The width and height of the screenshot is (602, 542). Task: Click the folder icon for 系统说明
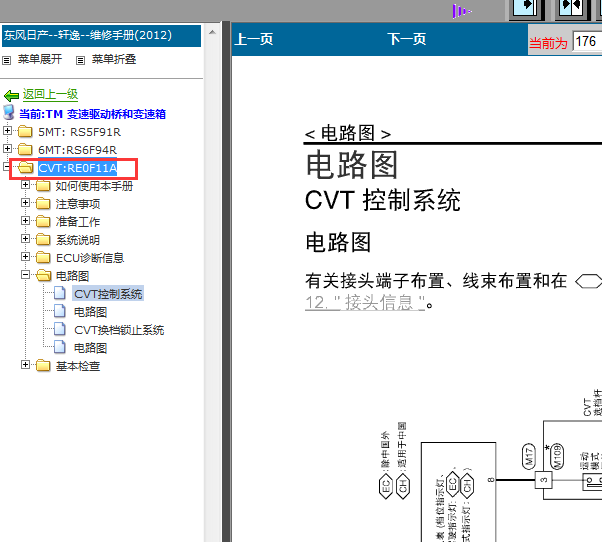43,239
